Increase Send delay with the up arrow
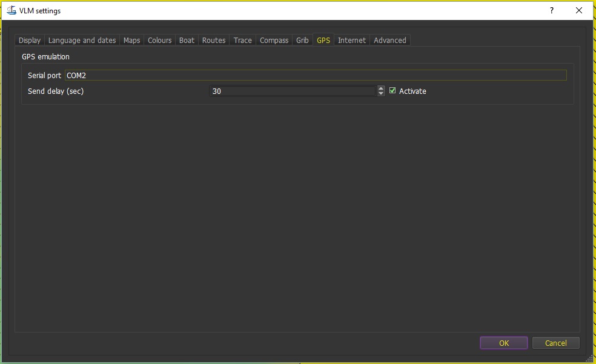 click(381, 88)
